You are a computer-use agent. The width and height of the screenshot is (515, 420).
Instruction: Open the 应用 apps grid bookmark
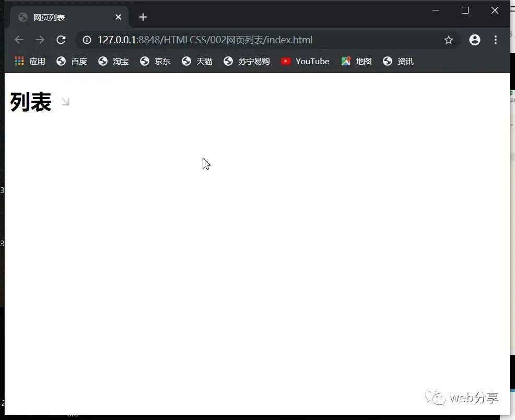[x=30, y=61]
